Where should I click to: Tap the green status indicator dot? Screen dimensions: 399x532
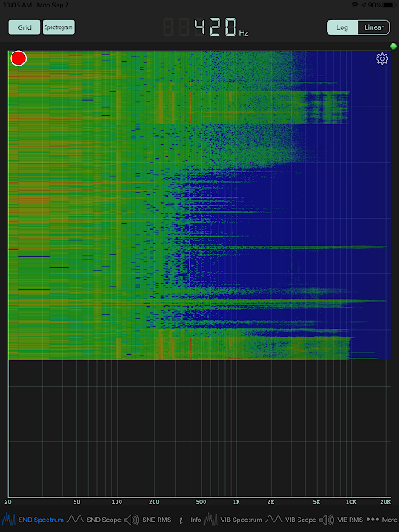pyautogui.click(x=393, y=47)
